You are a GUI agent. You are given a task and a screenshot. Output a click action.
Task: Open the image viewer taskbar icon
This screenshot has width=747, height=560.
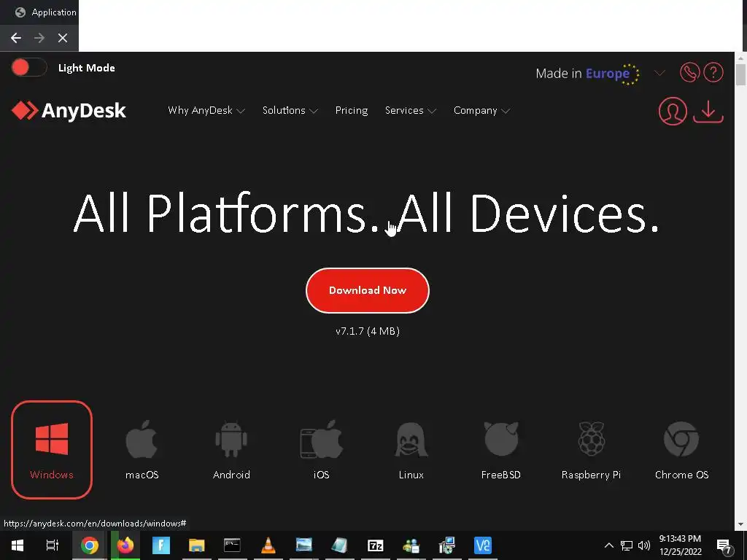[303, 545]
